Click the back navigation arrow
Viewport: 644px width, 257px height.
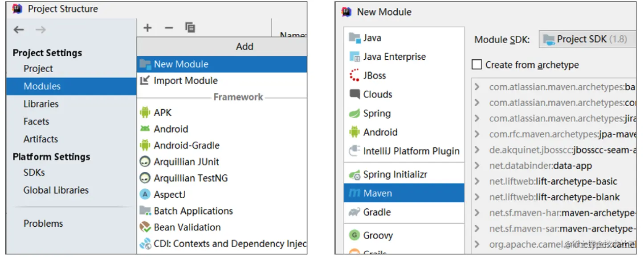pos(19,30)
